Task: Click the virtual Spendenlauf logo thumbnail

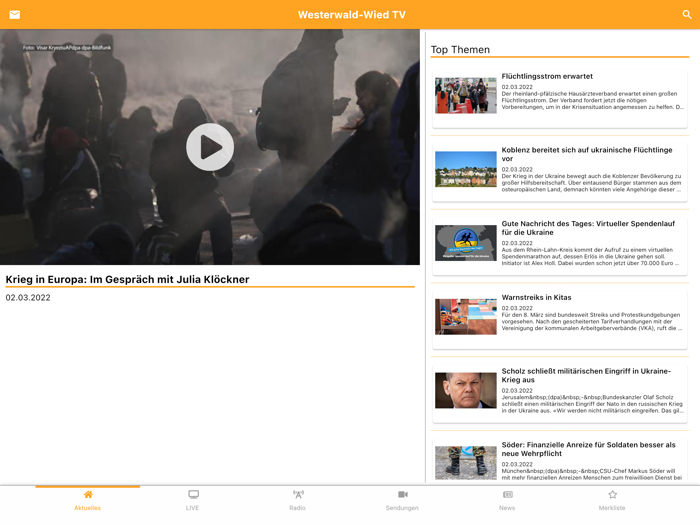Action: coord(466,243)
